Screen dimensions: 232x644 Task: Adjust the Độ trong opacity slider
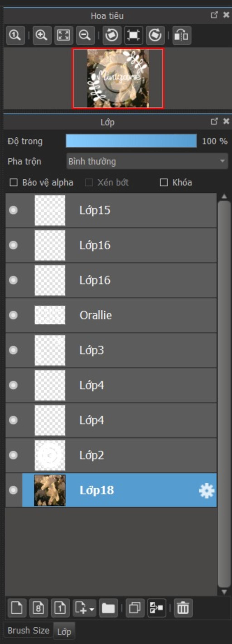click(131, 141)
